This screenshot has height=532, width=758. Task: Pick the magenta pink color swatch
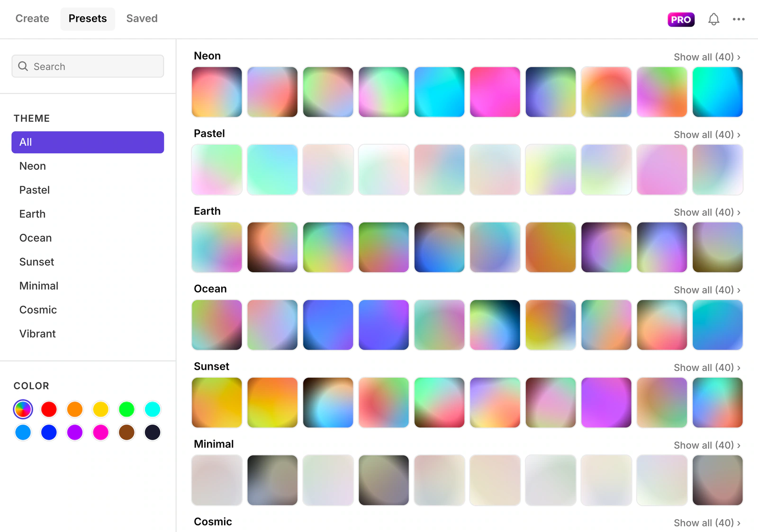[100, 432]
